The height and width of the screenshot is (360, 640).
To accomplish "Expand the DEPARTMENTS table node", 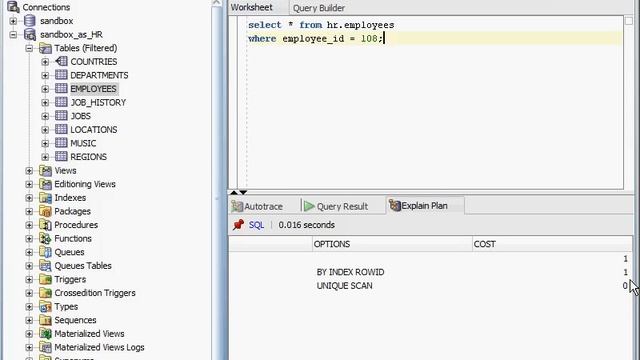I will pyautogui.click(x=45, y=76).
